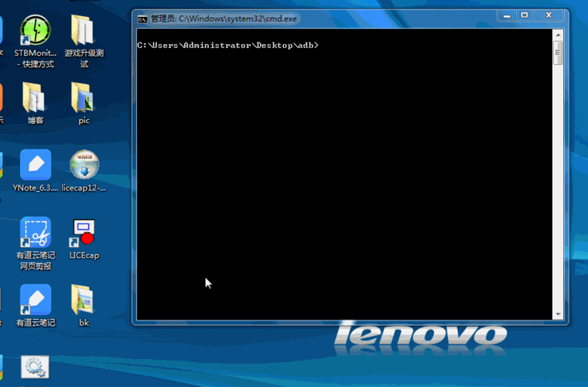588x387 pixels.
Task: Open the cmd.exe system menu icon
Action: point(142,18)
